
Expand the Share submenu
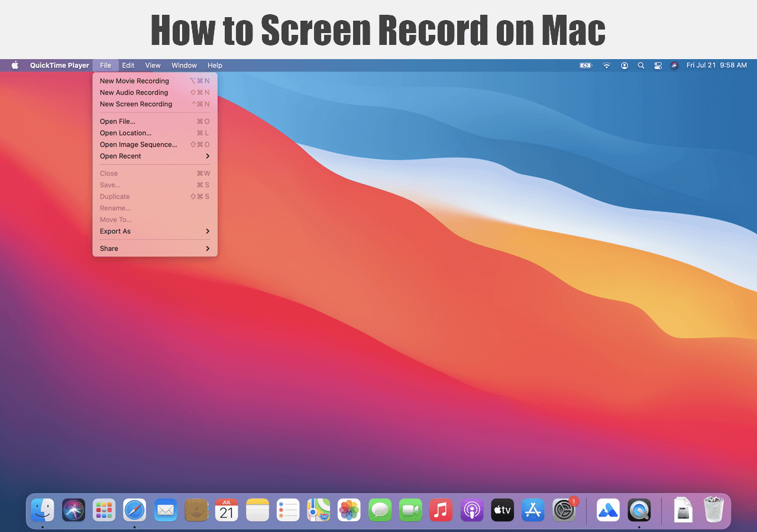109,248
